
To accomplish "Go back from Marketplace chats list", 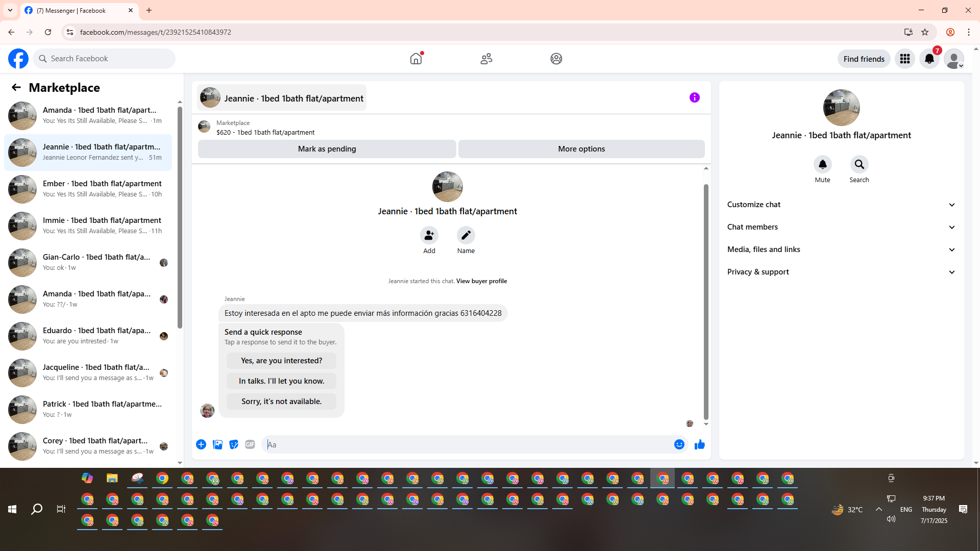I will (x=16, y=87).
